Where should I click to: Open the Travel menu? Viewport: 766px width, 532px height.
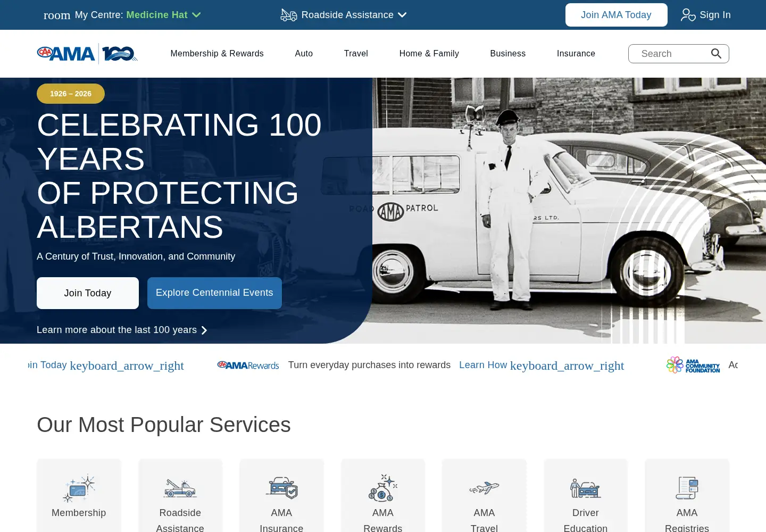(356, 54)
